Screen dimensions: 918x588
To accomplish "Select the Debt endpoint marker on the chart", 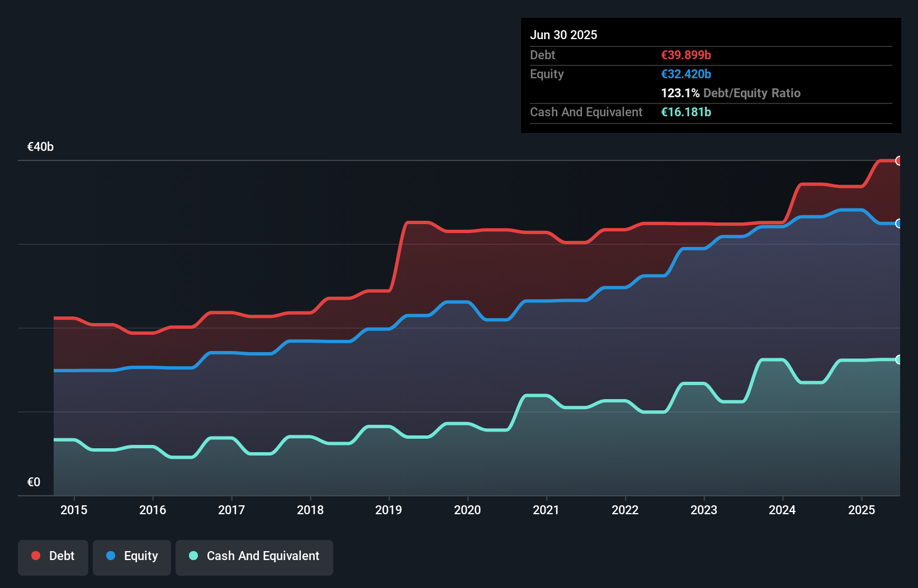I will [899, 161].
